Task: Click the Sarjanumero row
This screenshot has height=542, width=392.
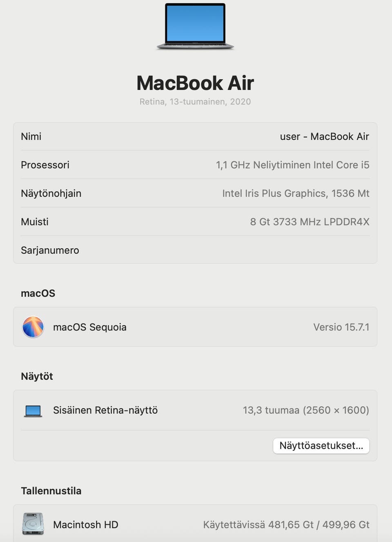Action: (195, 250)
